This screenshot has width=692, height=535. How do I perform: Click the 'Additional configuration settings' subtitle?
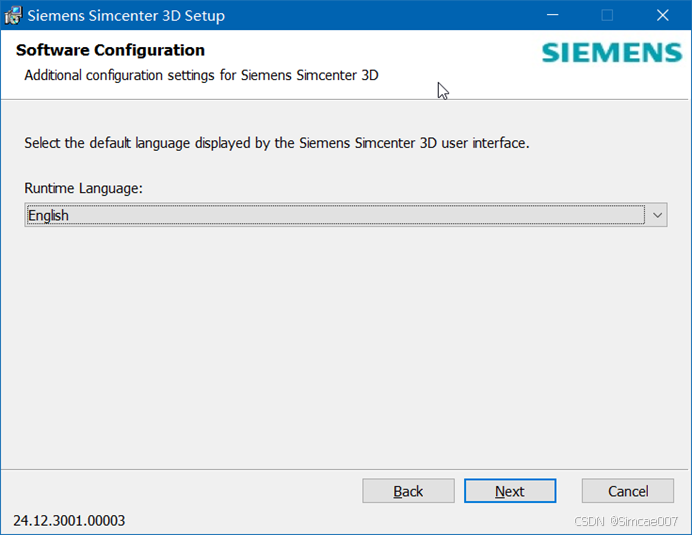[201, 75]
